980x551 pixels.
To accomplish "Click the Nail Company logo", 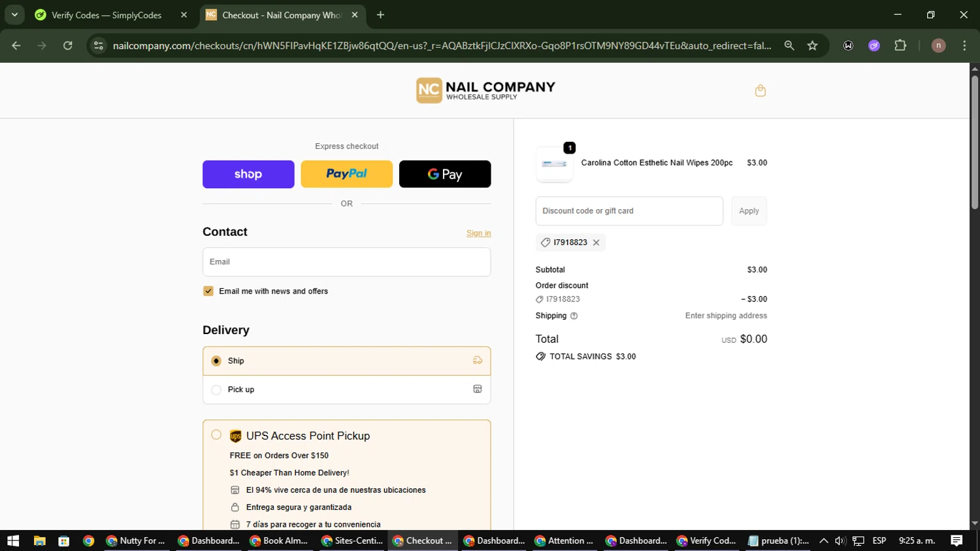I will coord(485,91).
